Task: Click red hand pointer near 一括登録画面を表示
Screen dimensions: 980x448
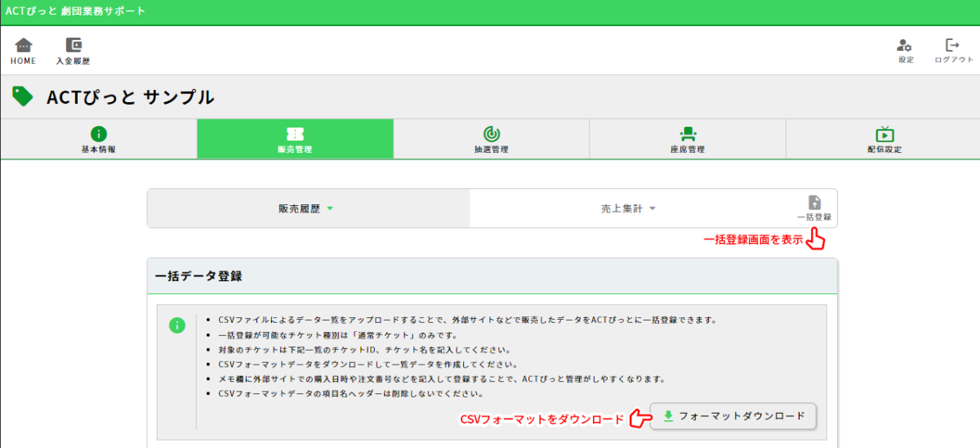Action: point(815,240)
